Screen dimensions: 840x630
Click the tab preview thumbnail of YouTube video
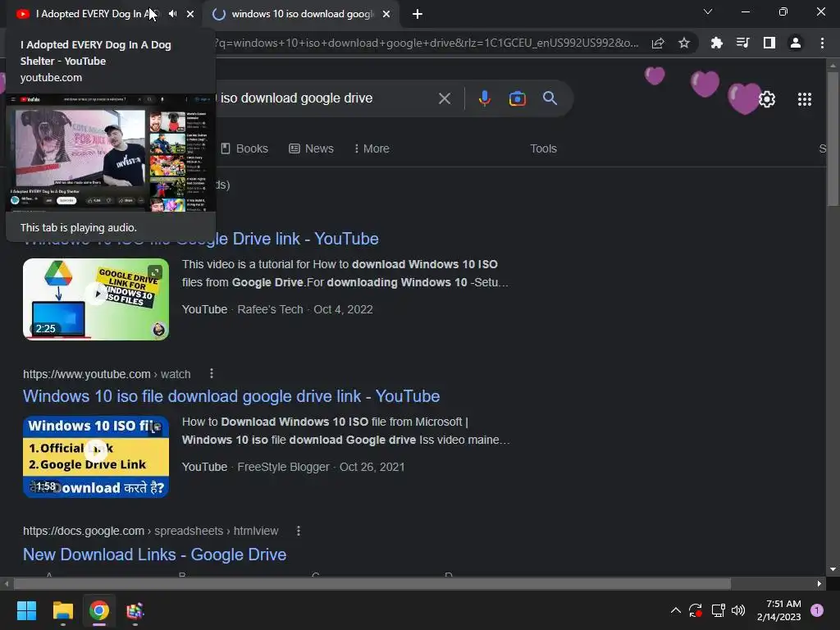coord(111,153)
